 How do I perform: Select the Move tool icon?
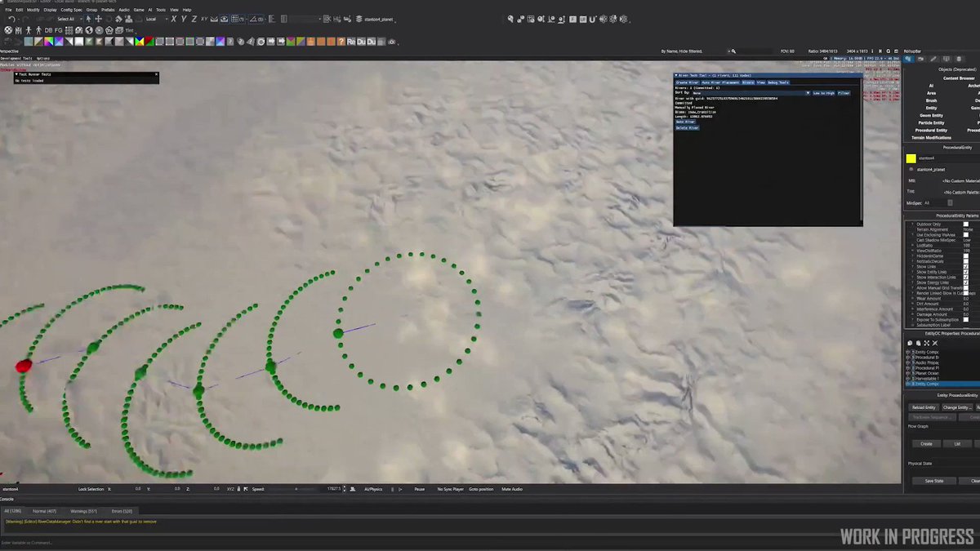(99, 19)
